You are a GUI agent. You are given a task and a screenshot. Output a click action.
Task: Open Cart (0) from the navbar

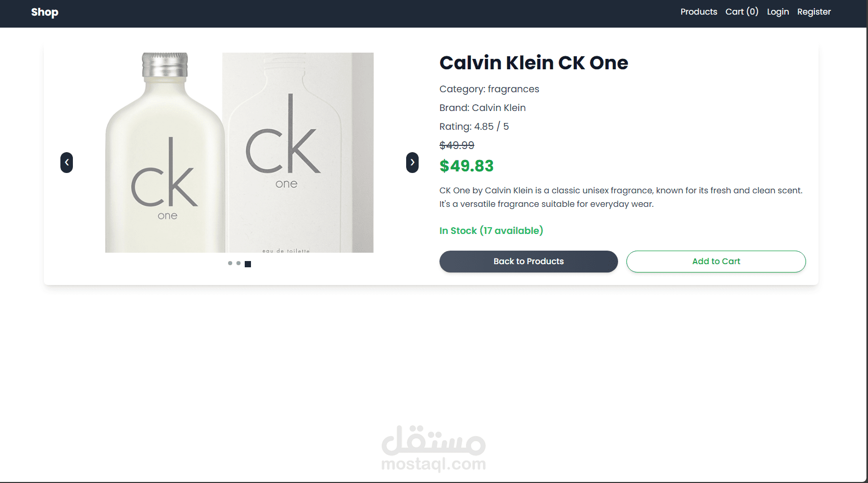tap(742, 11)
